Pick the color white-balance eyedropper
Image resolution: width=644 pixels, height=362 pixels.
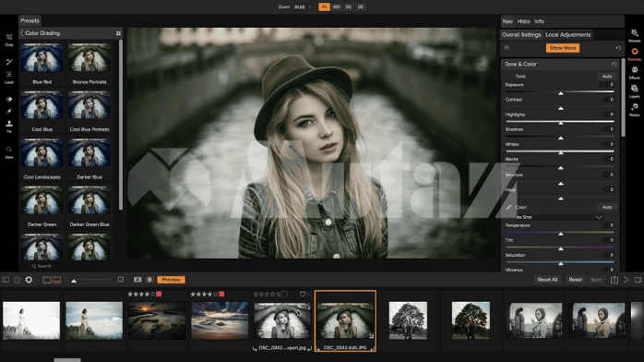click(x=508, y=207)
